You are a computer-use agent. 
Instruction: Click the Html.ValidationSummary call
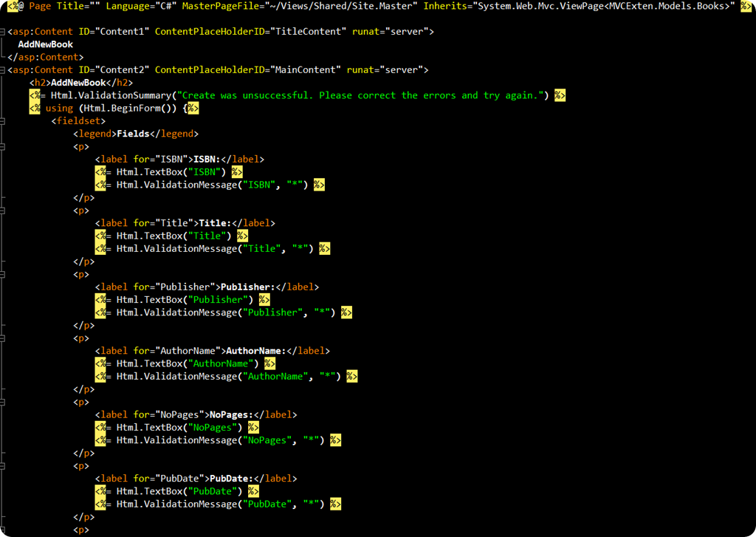(297, 95)
